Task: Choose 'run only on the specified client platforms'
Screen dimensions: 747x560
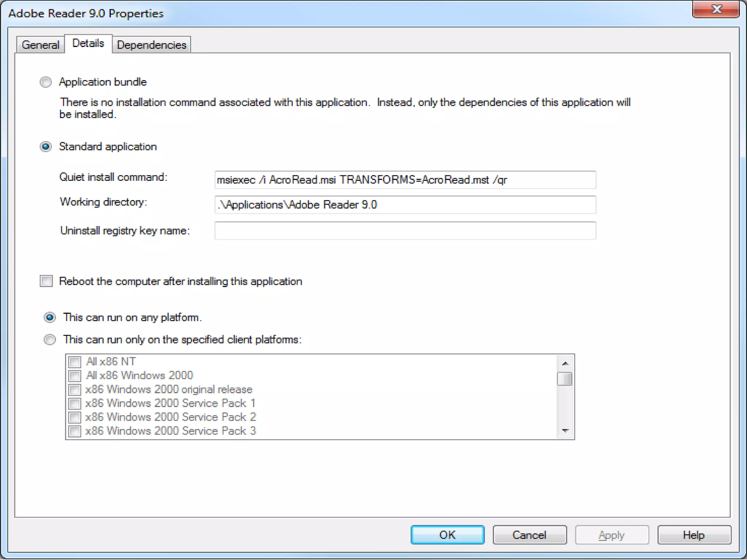Action: coord(50,340)
